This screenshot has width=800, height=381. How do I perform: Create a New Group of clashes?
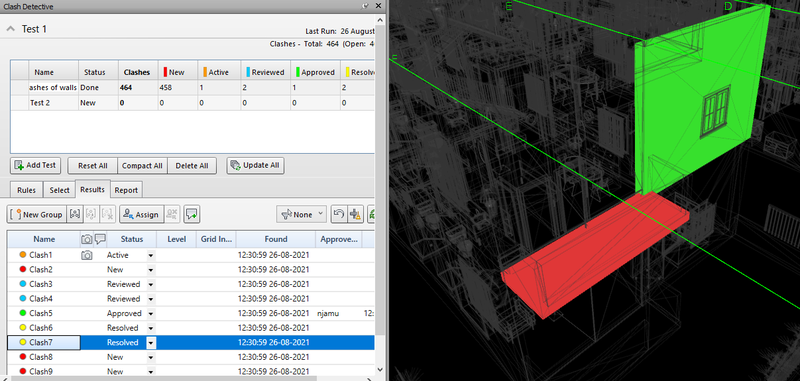tap(36, 215)
